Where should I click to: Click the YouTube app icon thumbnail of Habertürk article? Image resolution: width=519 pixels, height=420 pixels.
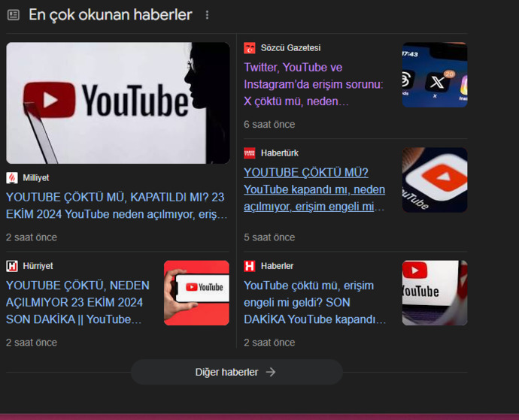point(435,180)
